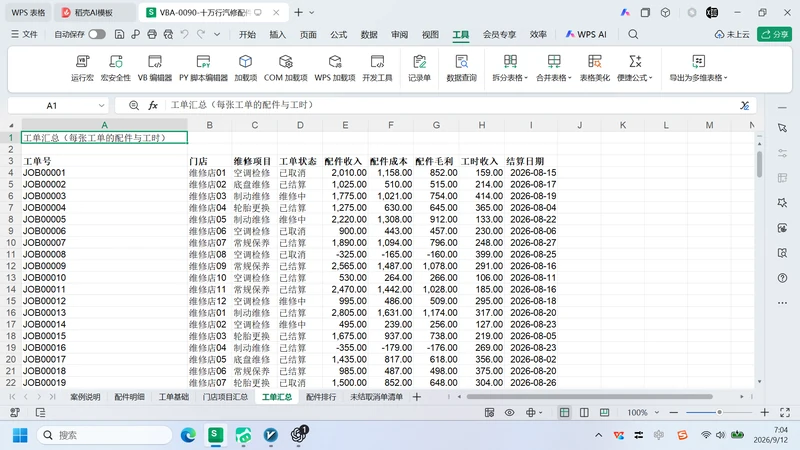Open the File (文件) menu

click(24, 34)
